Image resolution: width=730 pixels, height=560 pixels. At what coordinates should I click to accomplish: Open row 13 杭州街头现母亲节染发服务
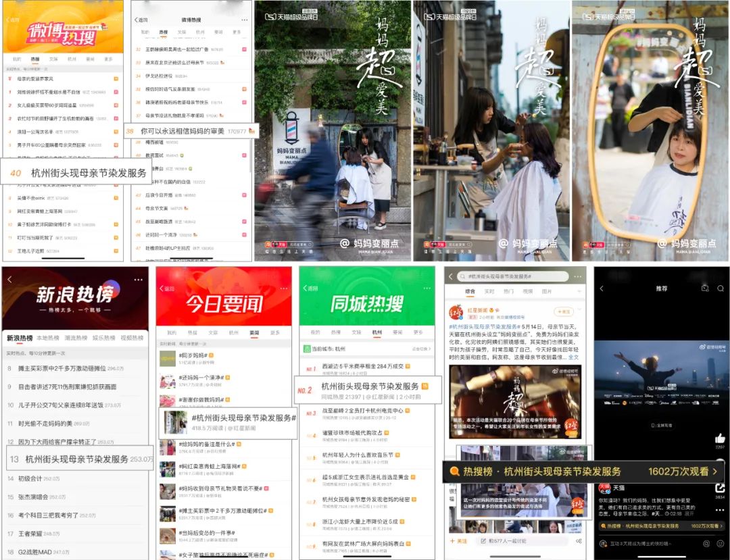point(80,459)
